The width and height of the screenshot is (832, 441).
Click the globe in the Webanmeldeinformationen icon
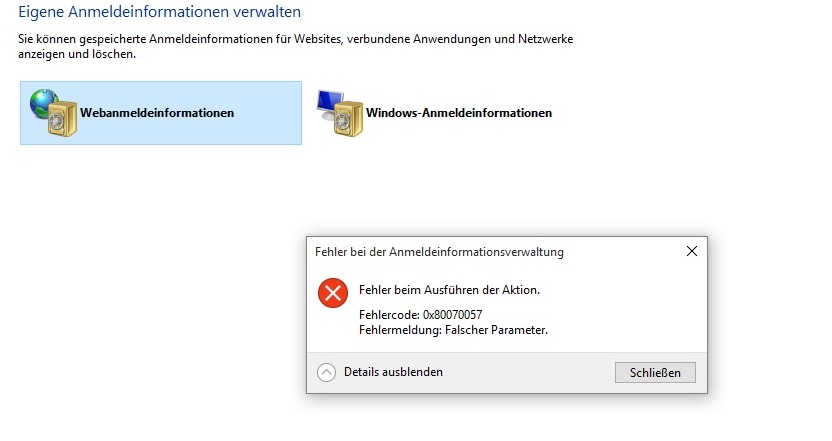pos(44,102)
